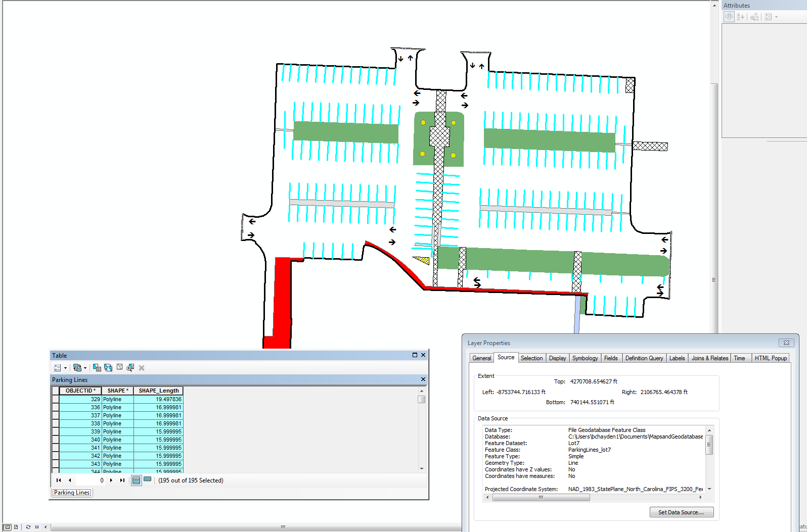Click the Feature Class value ParkingLines_lot7
807x532 pixels.
pos(590,450)
